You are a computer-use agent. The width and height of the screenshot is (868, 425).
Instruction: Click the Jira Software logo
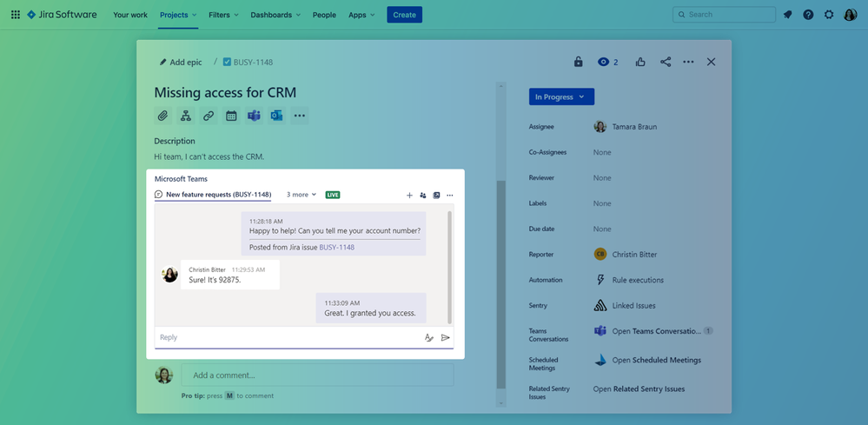(62, 15)
